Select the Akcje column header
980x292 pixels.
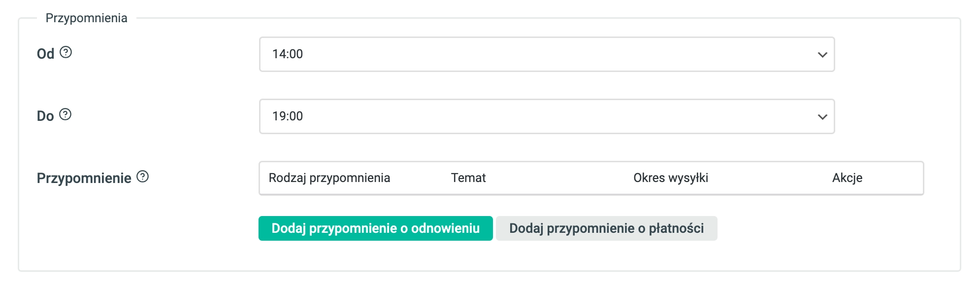(x=847, y=178)
